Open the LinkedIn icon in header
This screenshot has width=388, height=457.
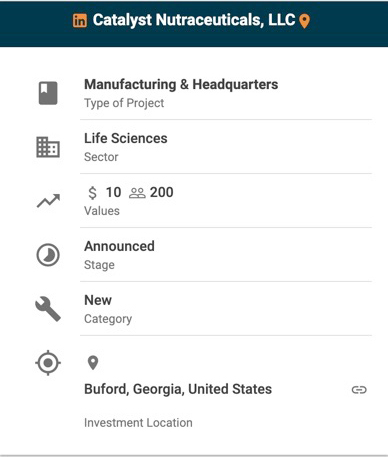pyautogui.click(x=80, y=21)
